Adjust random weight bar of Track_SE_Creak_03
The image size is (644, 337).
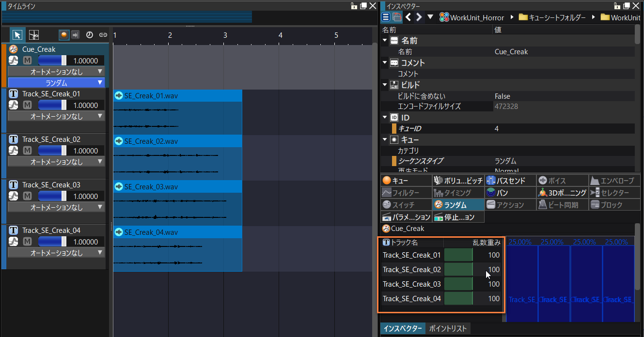pyautogui.click(x=458, y=284)
